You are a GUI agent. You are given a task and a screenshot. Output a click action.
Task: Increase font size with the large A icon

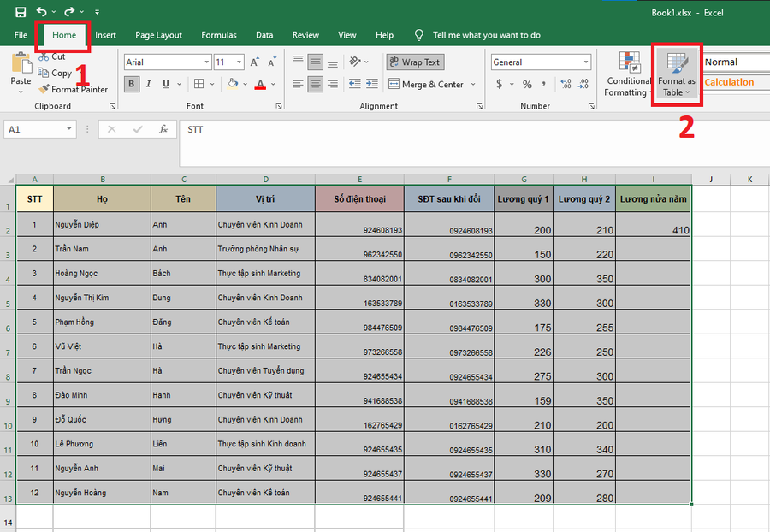pyautogui.click(x=254, y=62)
